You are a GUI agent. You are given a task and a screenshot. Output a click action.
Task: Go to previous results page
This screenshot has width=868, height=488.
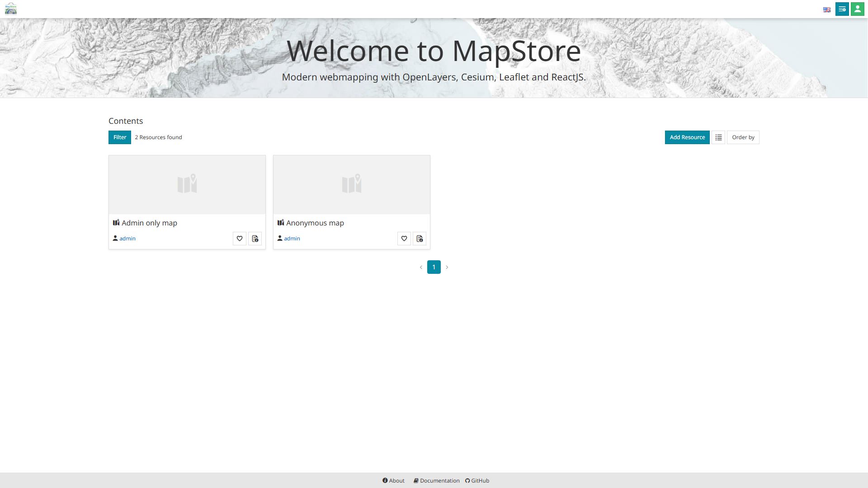coord(421,267)
